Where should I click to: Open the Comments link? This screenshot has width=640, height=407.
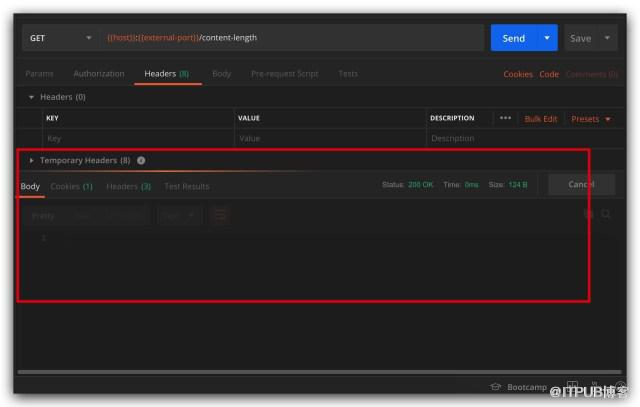[x=592, y=74]
